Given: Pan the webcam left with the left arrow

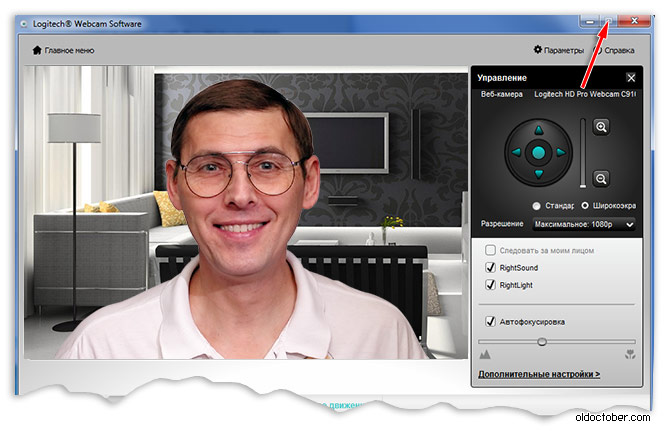Looking at the screenshot, I should (x=517, y=152).
